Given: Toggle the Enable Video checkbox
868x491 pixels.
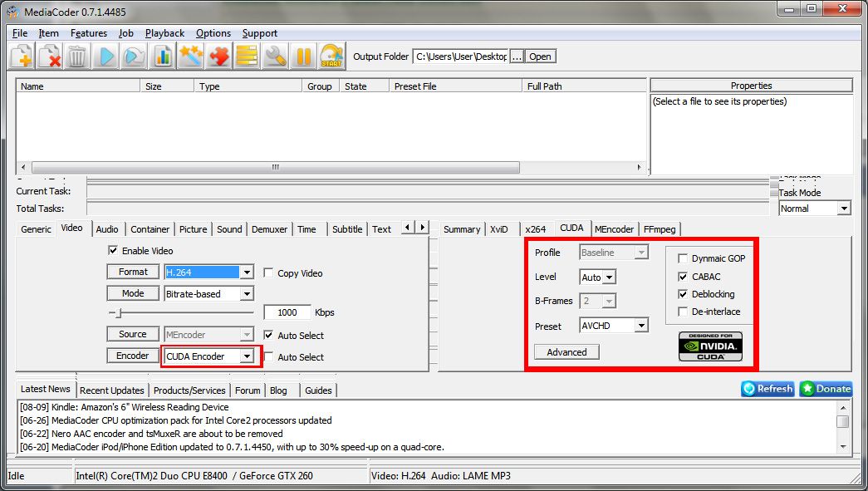Looking at the screenshot, I should (113, 251).
